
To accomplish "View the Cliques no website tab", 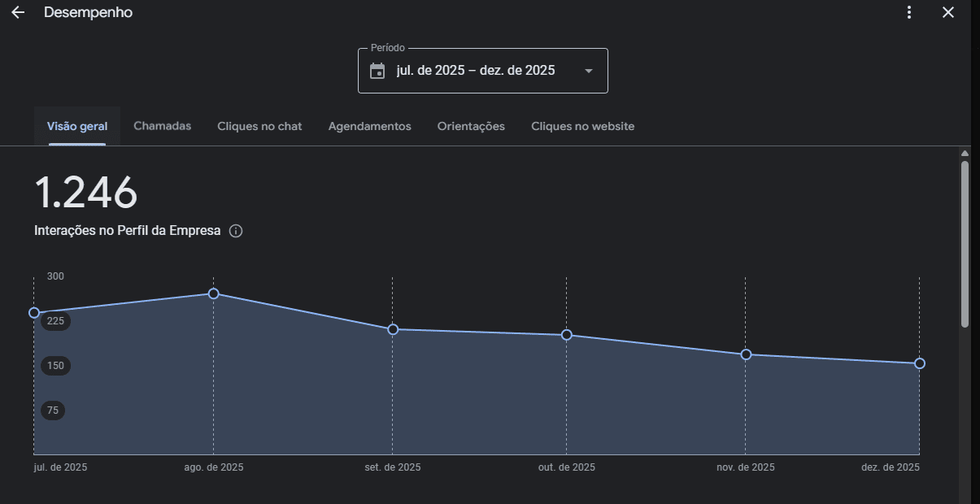I will click(582, 126).
